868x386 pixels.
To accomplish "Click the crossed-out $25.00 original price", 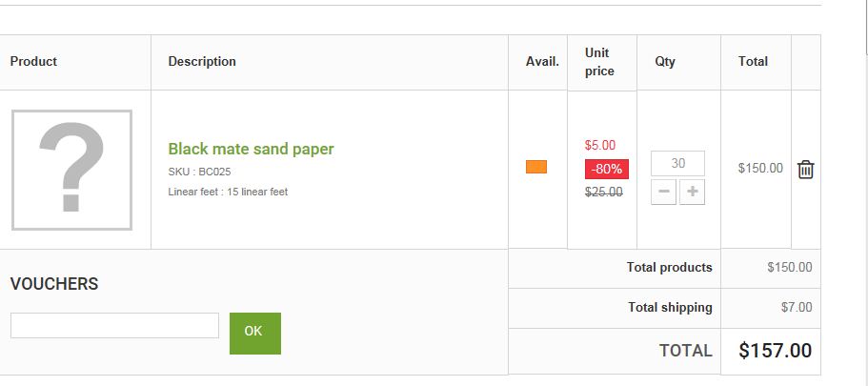I will pyautogui.click(x=604, y=193).
